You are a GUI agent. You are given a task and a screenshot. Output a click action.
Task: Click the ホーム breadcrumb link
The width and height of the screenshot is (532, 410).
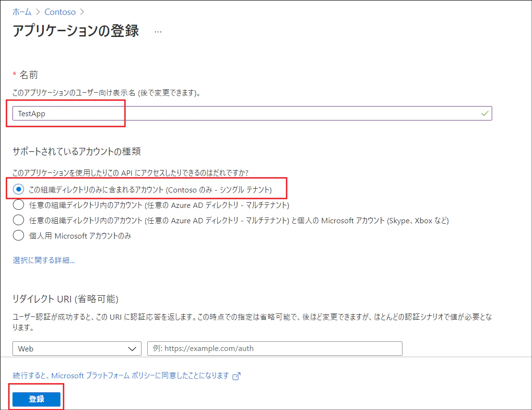coord(22,12)
